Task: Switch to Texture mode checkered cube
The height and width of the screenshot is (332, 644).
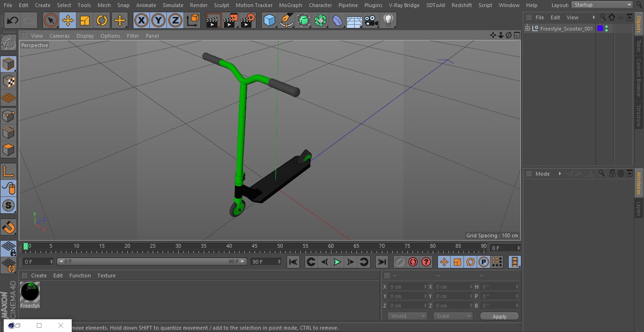Action: click(8, 81)
